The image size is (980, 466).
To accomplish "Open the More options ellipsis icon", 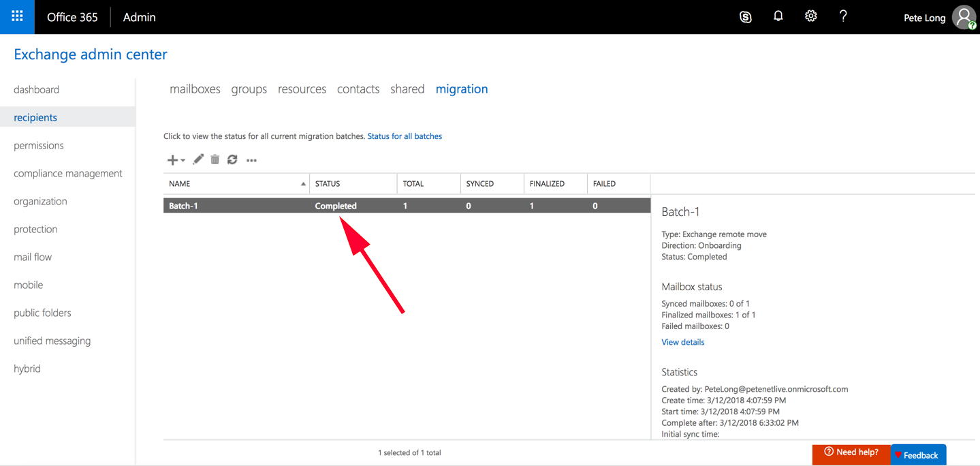I will (x=251, y=159).
